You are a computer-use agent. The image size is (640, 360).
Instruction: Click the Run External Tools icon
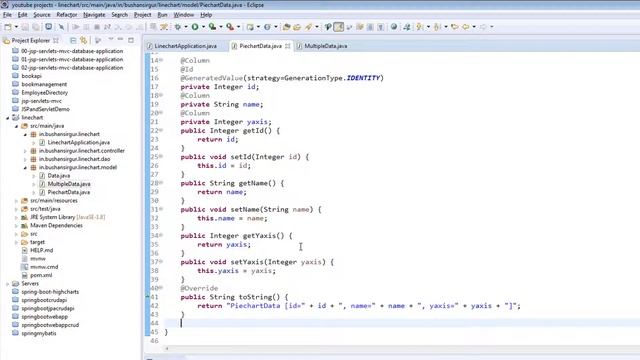tap(230, 27)
